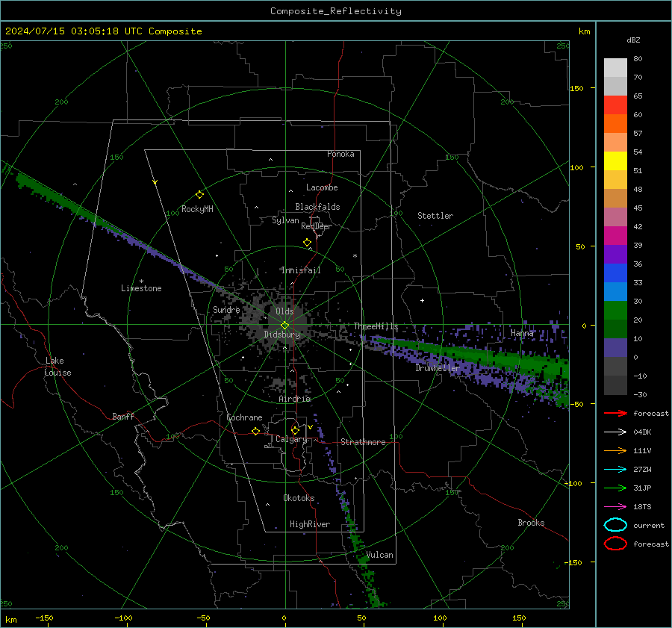Click the cyan 27ZW arrow icon

click(x=615, y=470)
